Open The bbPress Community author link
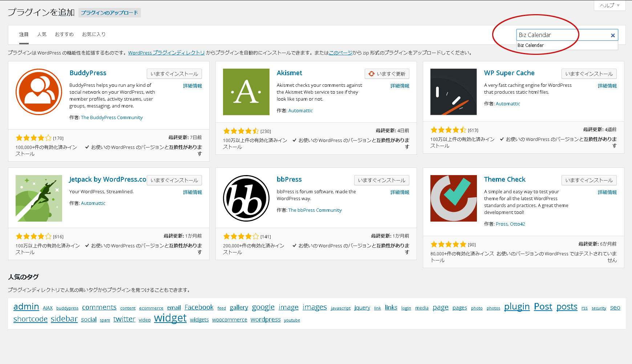This screenshot has height=364, width=632. coord(315,210)
